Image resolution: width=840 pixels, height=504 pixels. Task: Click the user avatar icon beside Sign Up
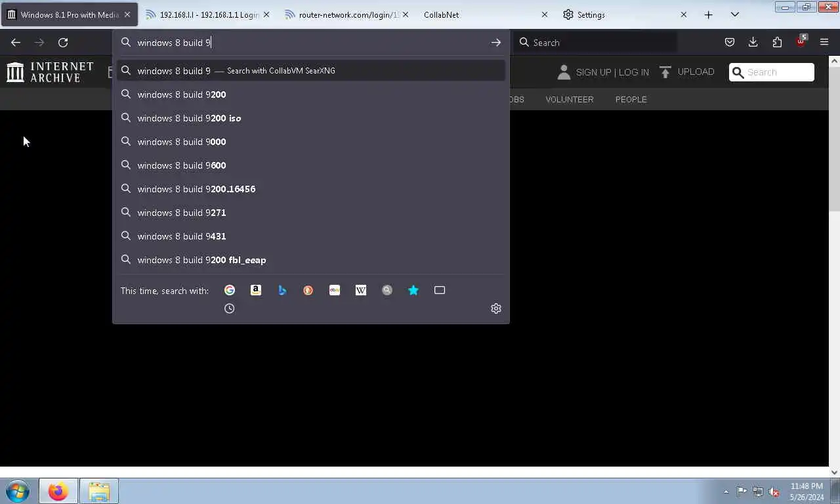(x=564, y=72)
